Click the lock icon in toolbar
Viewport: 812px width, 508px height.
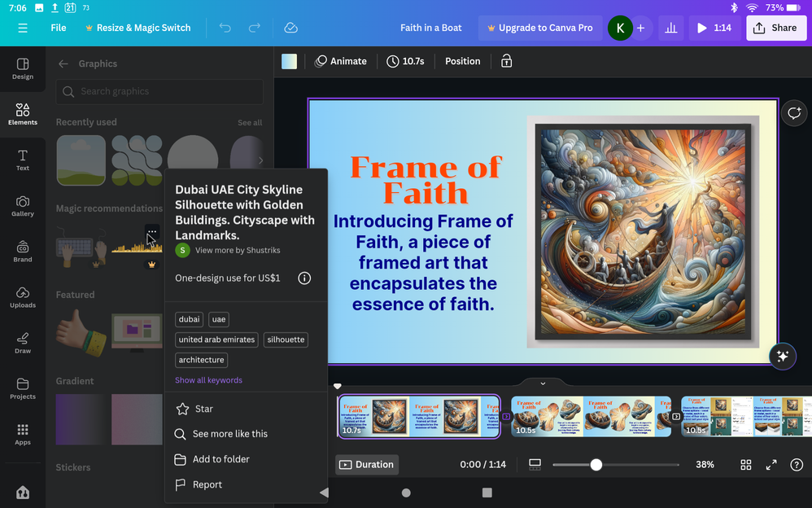click(x=506, y=61)
